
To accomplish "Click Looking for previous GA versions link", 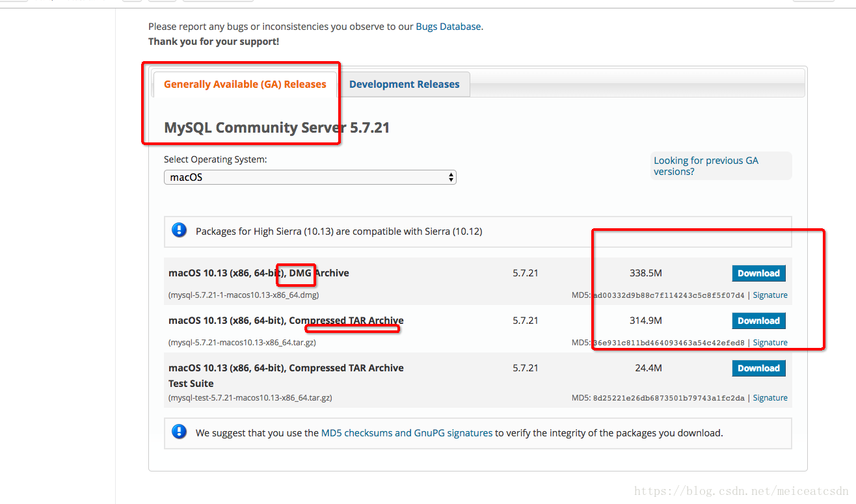I will coord(706,166).
